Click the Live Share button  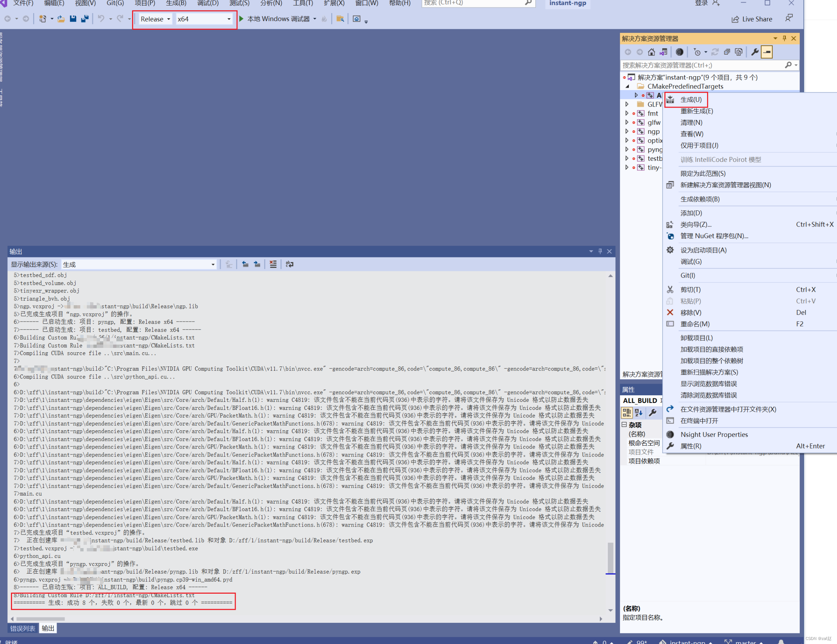click(752, 19)
